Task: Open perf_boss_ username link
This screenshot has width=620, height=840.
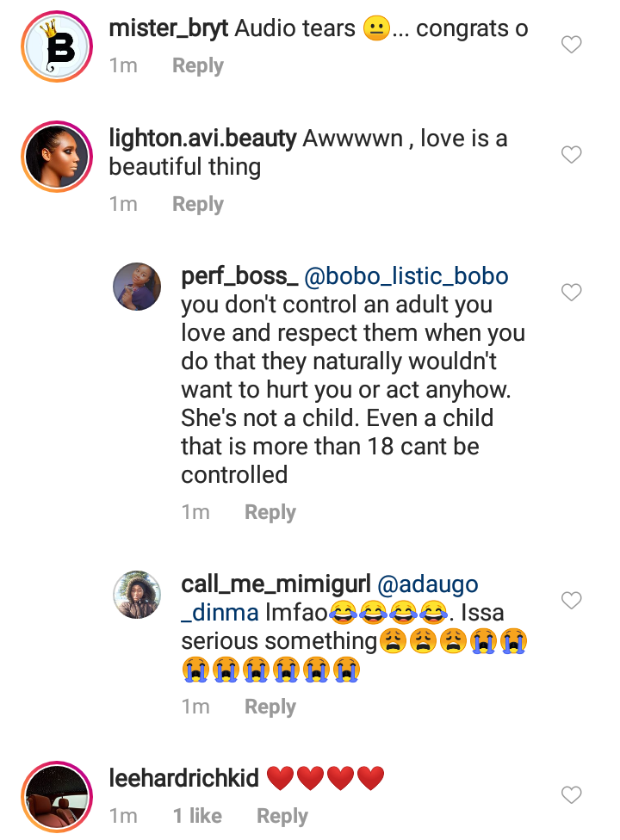Action: coord(239,277)
